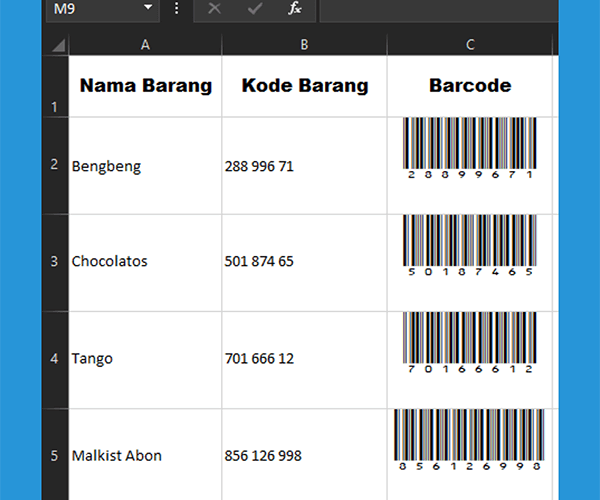Select column C header

point(470,45)
